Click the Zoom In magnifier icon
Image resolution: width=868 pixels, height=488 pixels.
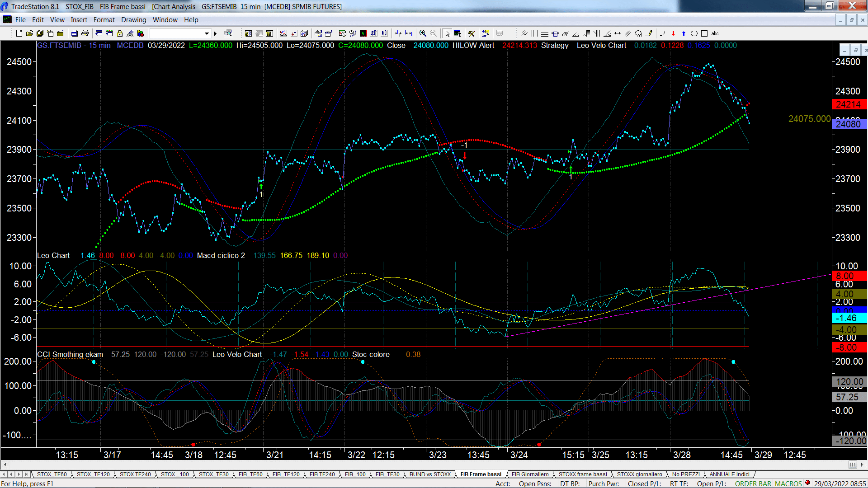coord(423,33)
